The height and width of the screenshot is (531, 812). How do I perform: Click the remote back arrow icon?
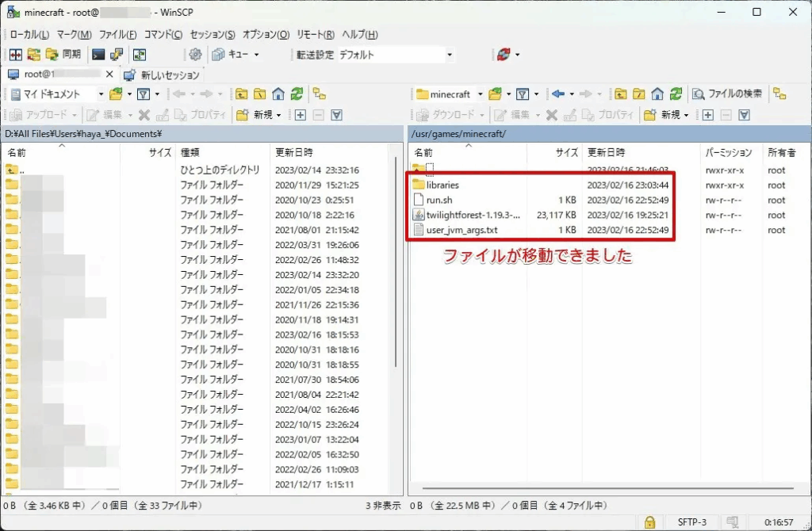(558, 94)
